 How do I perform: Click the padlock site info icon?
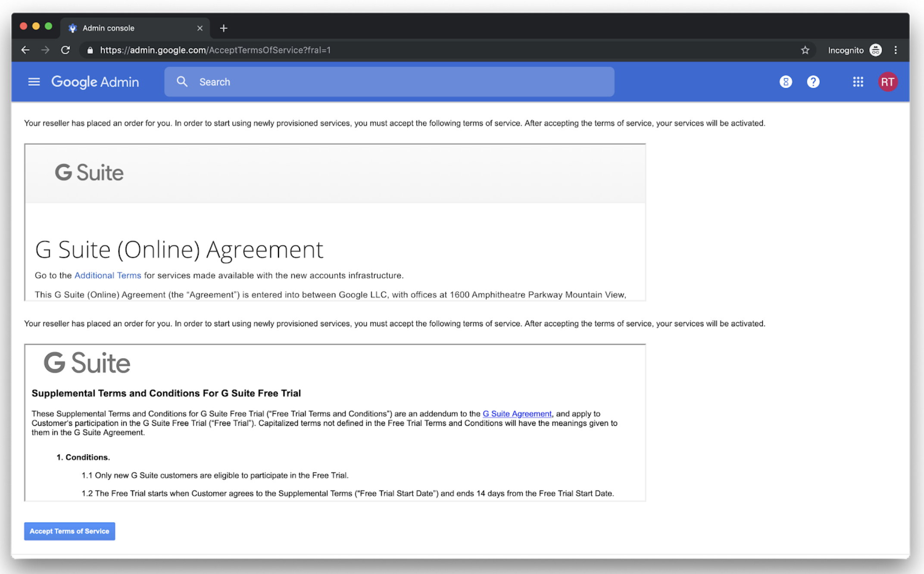point(90,50)
